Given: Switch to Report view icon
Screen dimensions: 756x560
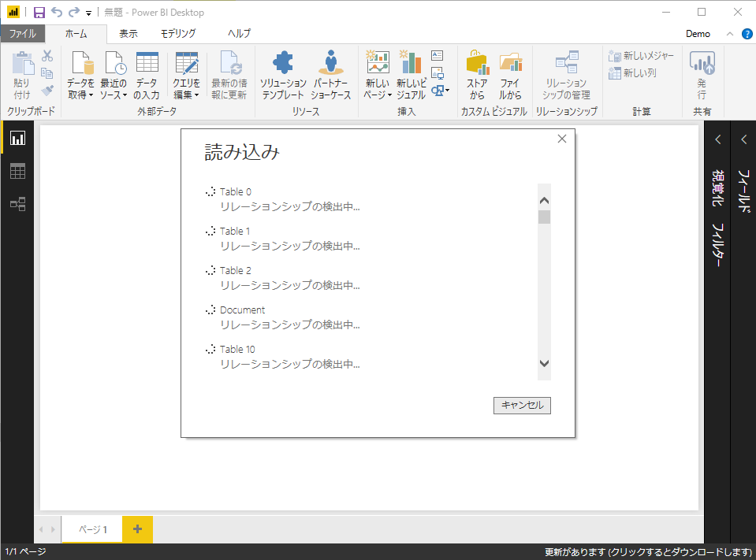Looking at the screenshot, I should [18, 138].
